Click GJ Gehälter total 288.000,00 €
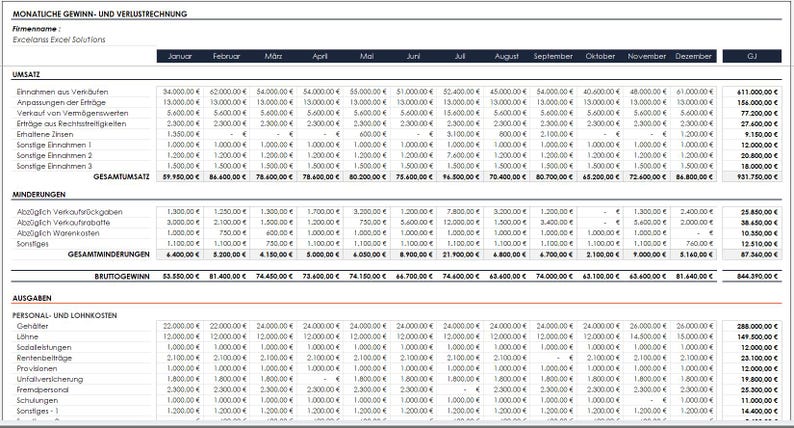The image size is (794, 428). [x=752, y=327]
